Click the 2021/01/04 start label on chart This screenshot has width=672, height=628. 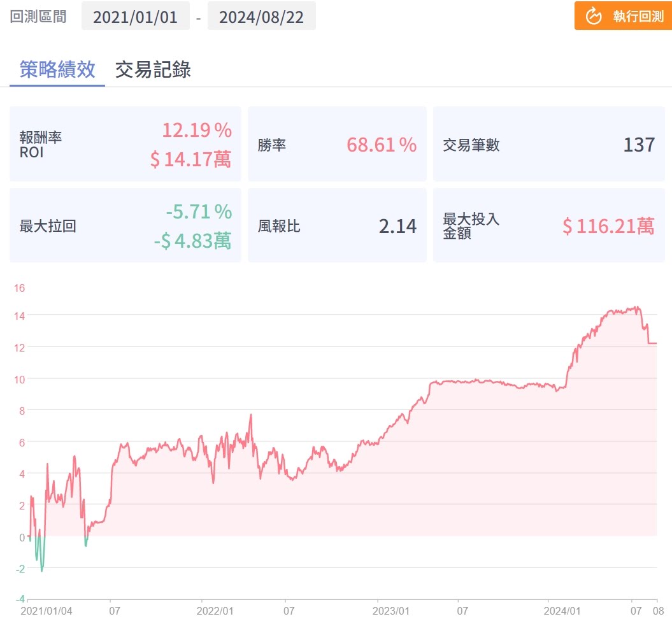point(46,611)
